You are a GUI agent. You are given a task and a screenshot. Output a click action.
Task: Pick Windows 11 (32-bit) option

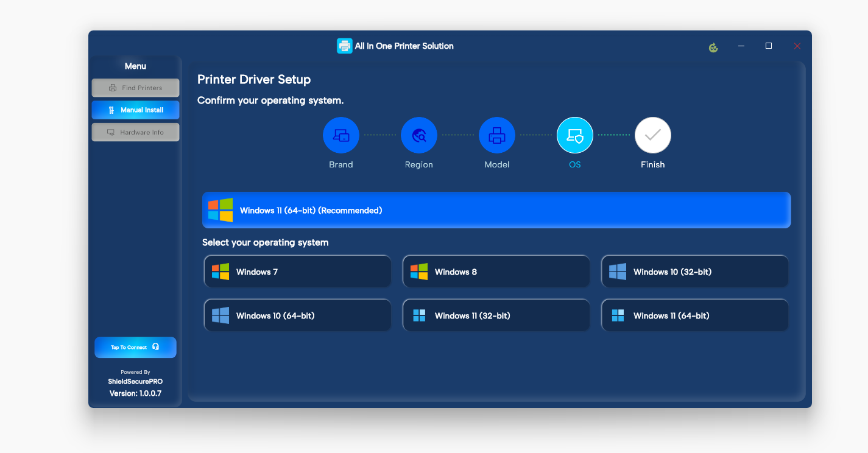coord(496,315)
